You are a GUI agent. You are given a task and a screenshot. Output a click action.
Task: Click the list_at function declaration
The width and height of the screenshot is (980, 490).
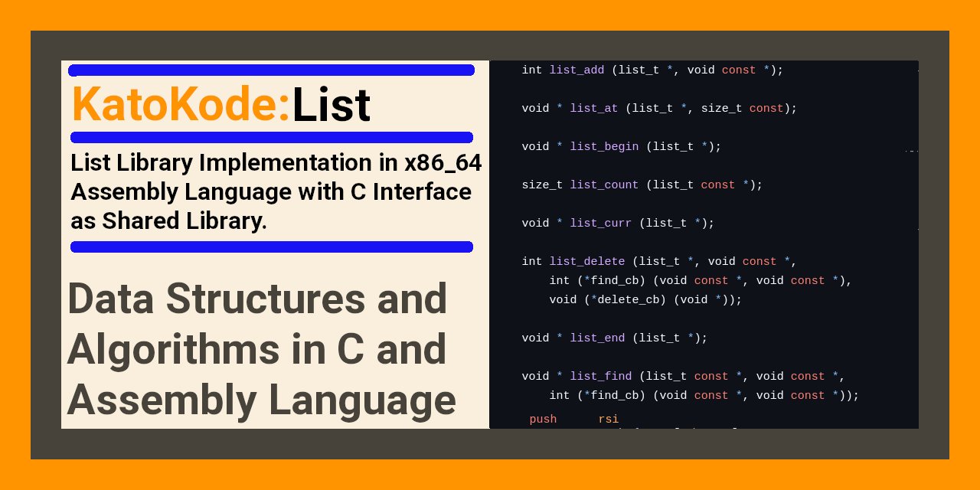[659, 109]
